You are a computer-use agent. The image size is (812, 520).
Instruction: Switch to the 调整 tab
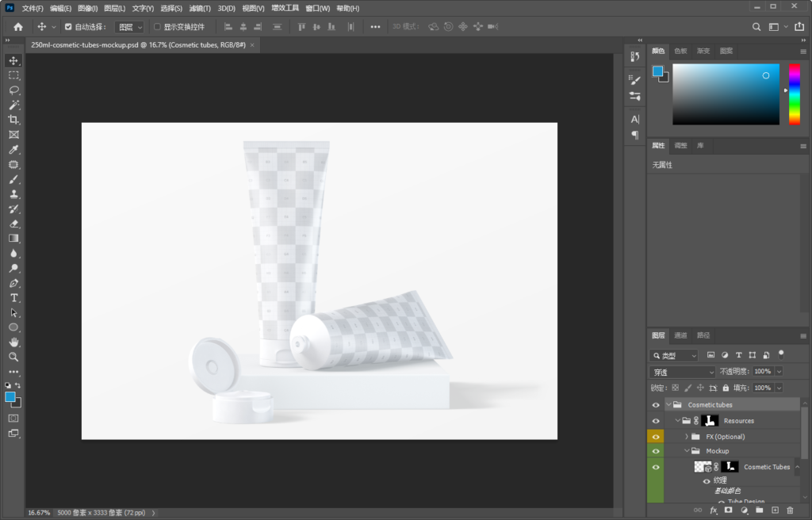coord(680,146)
